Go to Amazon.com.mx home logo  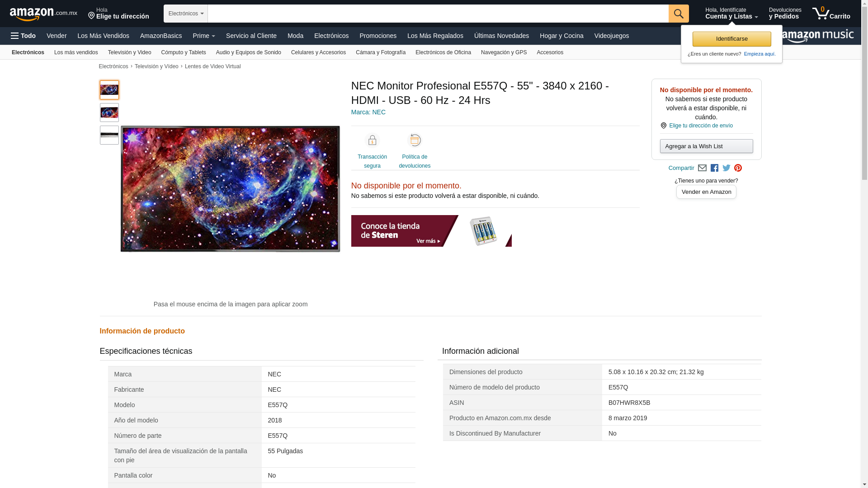pyautogui.click(x=43, y=14)
